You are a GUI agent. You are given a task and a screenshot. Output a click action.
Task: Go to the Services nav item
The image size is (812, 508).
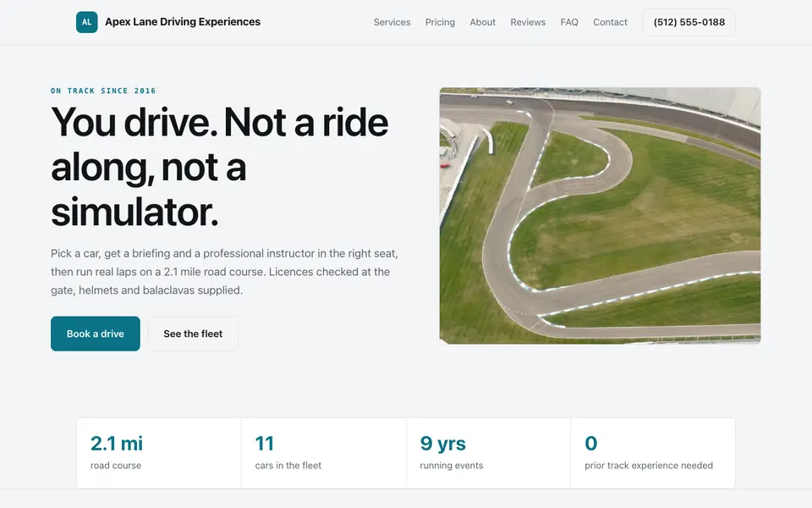click(392, 22)
